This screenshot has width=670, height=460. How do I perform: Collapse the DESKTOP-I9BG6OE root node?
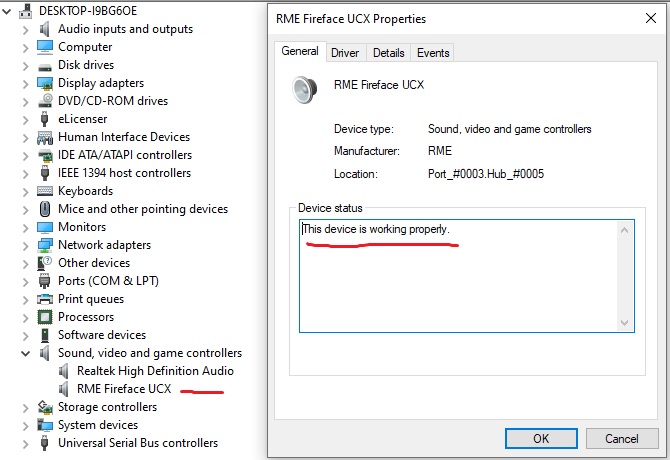click(x=8, y=10)
